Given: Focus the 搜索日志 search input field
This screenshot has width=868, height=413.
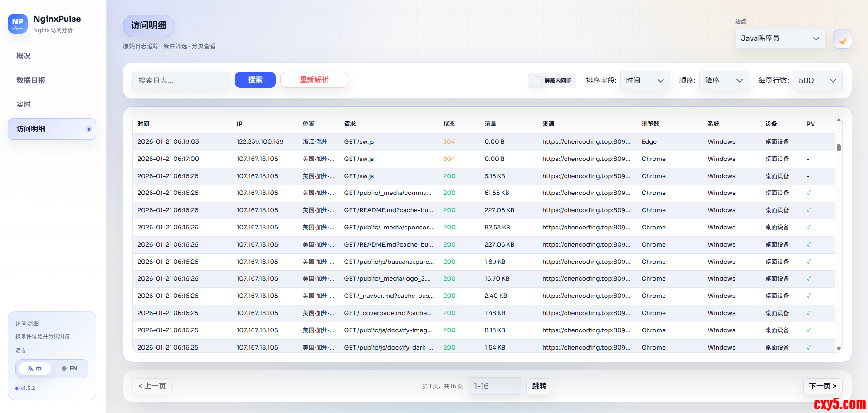Looking at the screenshot, I should [181, 80].
